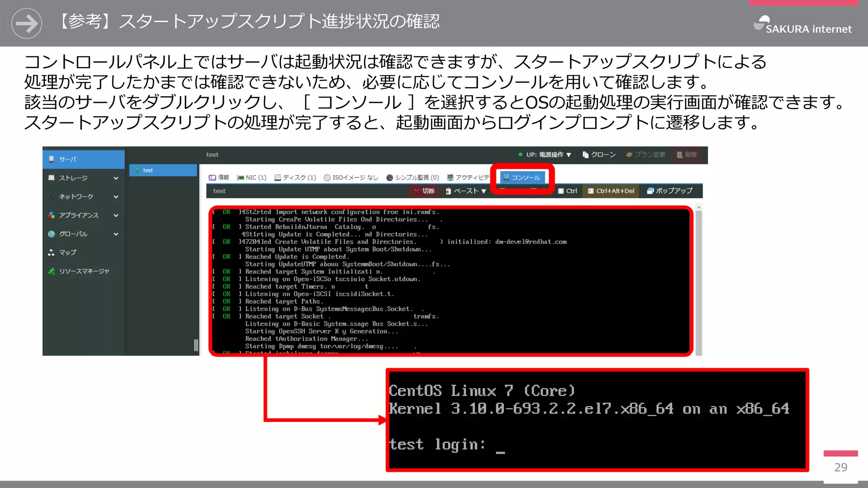Click the Ctrl+Alt+Del button
The height and width of the screenshot is (488, 868).
pyautogui.click(x=611, y=191)
